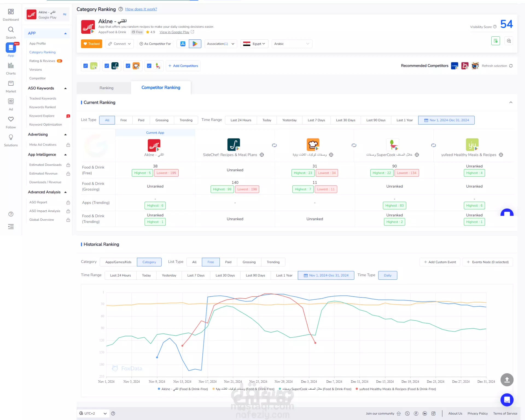Uncheck the SideChef competitor checkbox
The width and height of the screenshot is (525, 420).
(x=107, y=66)
